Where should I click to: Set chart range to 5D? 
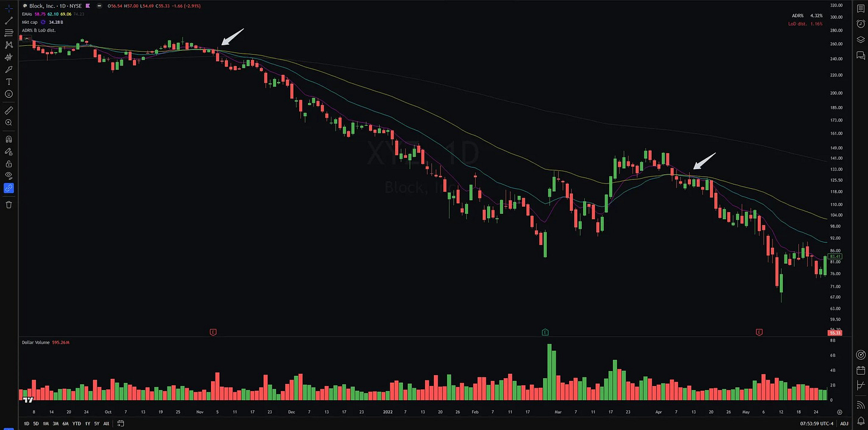[x=36, y=423]
